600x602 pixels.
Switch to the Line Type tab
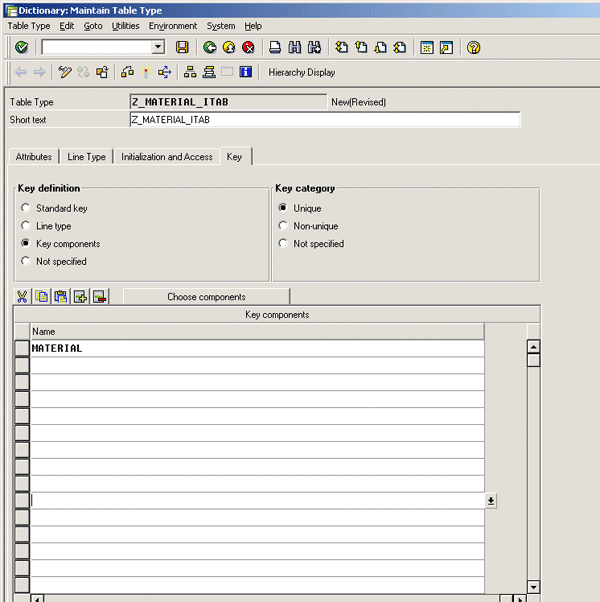tap(86, 157)
